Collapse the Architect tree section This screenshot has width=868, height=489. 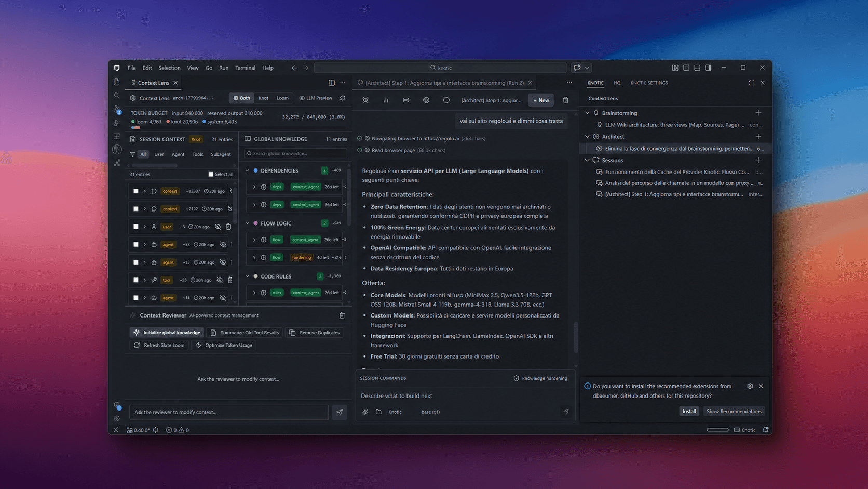[587, 136]
